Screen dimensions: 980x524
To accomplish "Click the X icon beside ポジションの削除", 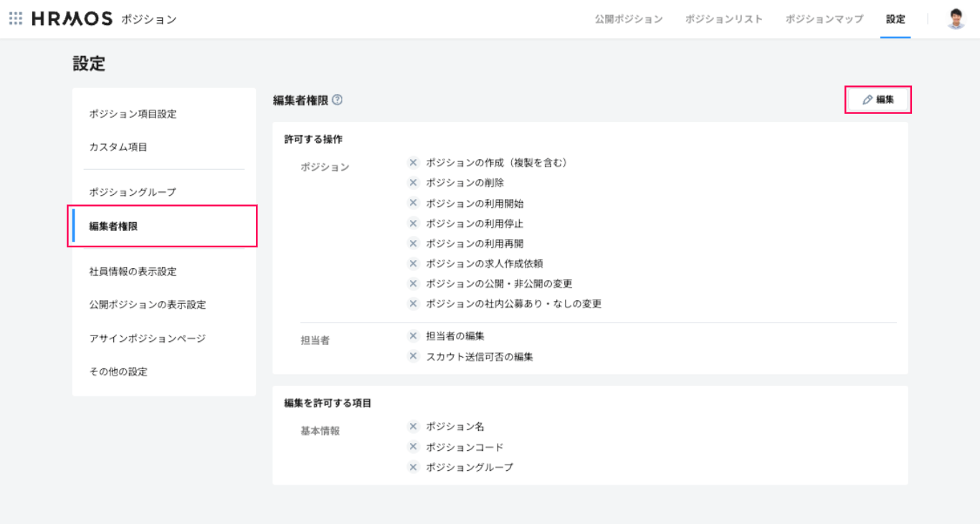I will click(x=413, y=183).
